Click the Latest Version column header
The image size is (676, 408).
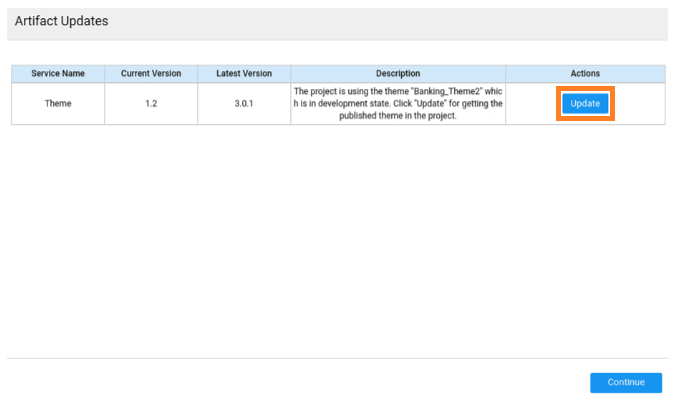tap(243, 74)
